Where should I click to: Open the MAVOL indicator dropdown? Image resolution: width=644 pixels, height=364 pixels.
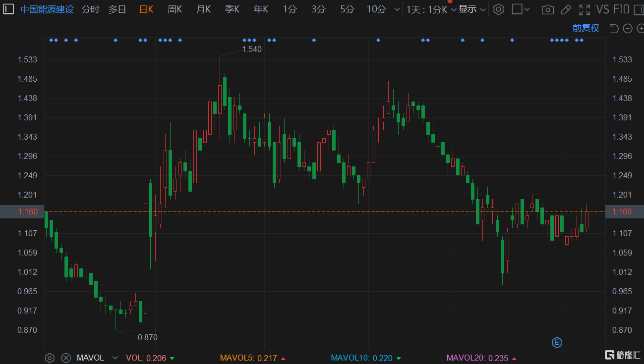coord(115,358)
